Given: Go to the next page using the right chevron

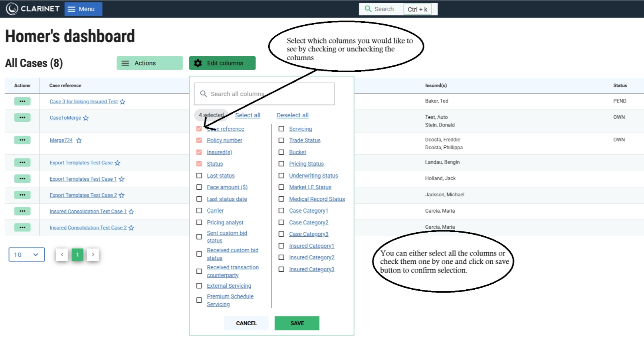Looking at the screenshot, I should pos(93,255).
